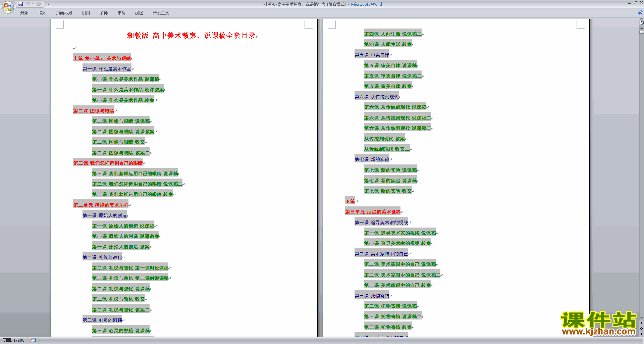Open the 开发工具 ribbon tab
This screenshot has height=344, width=644.
coord(161,13)
